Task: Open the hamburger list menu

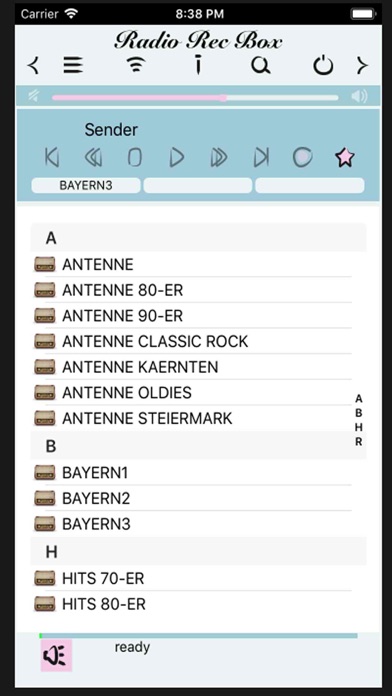Action: click(x=73, y=66)
